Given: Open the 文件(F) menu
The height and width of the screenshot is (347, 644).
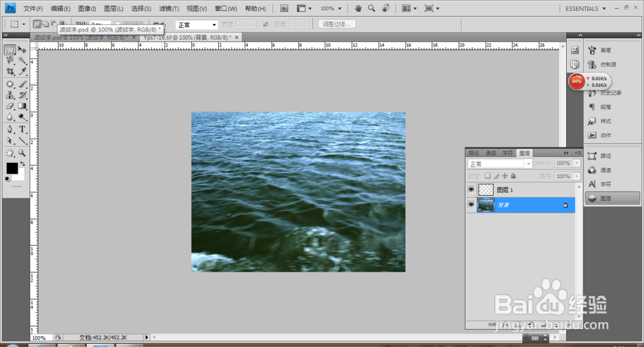Looking at the screenshot, I should [x=33, y=8].
